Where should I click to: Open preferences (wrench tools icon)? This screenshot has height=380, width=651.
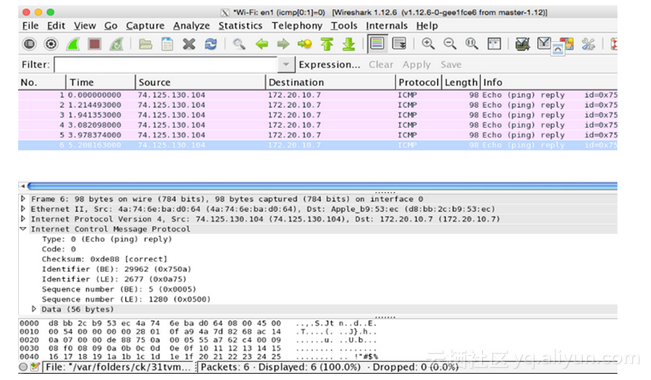tap(588, 44)
